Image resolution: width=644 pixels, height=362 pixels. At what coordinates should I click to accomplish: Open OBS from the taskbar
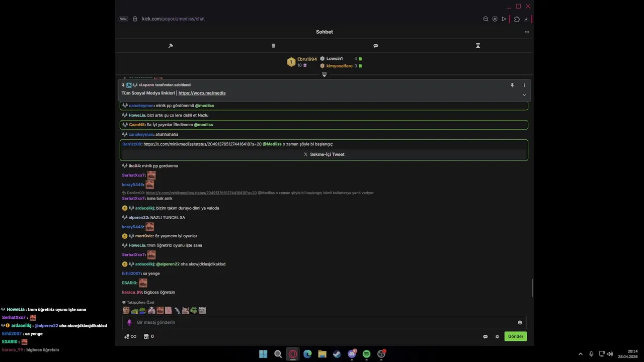coord(381,354)
